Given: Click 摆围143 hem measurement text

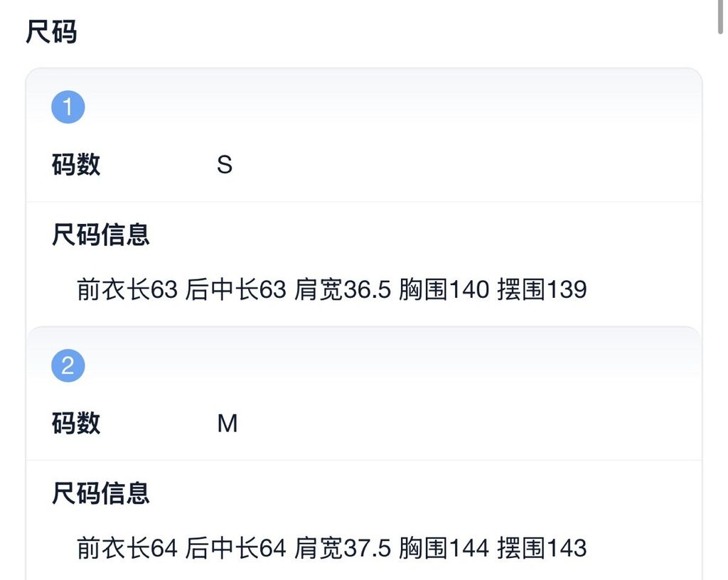Looking at the screenshot, I should [x=542, y=548].
